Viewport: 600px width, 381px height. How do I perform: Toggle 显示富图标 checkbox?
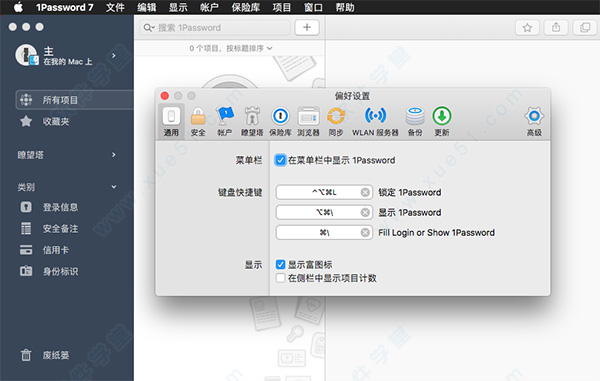pos(280,264)
